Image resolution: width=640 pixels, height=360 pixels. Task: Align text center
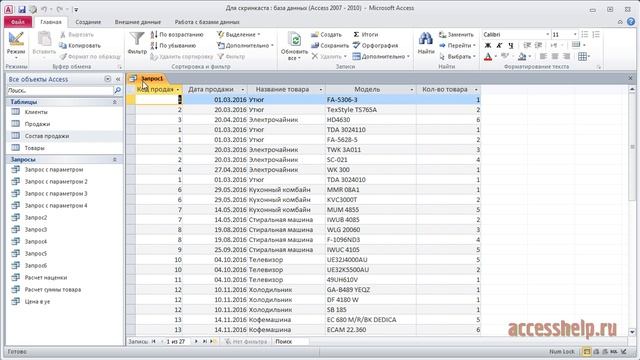click(555, 57)
